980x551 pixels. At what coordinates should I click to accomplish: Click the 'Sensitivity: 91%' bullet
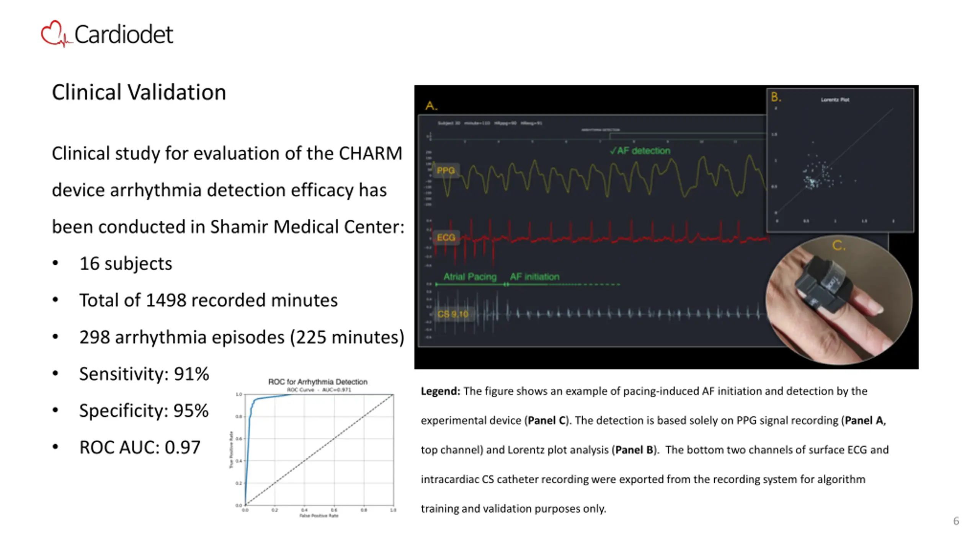pyautogui.click(x=144, y=374)
